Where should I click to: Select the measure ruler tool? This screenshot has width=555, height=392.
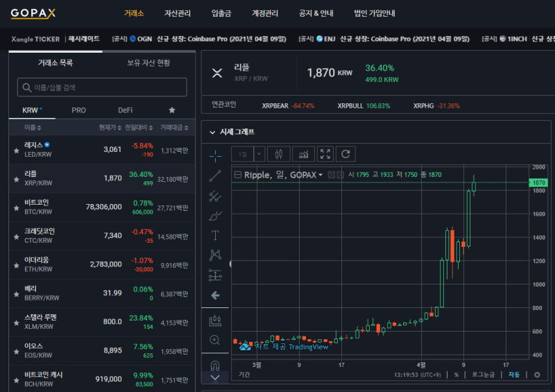(215, 321)
